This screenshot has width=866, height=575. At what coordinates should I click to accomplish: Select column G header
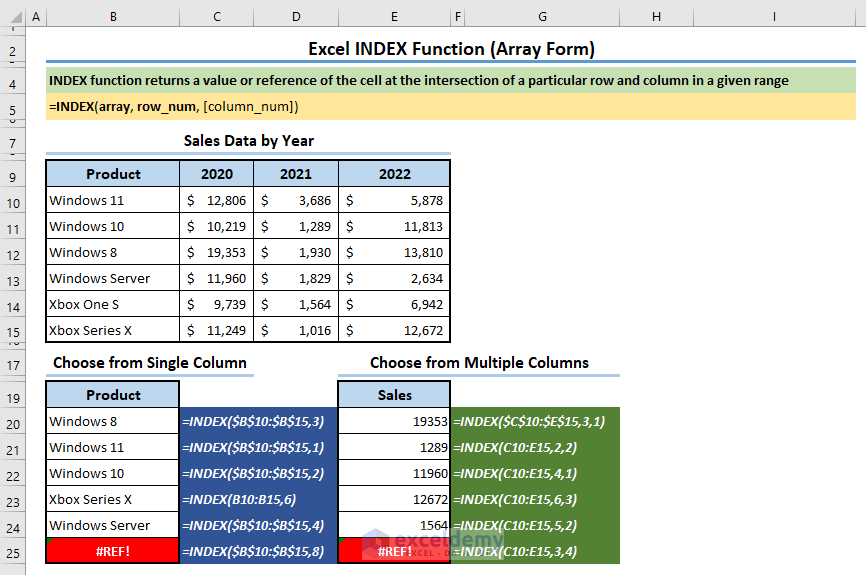coord(542,17)
